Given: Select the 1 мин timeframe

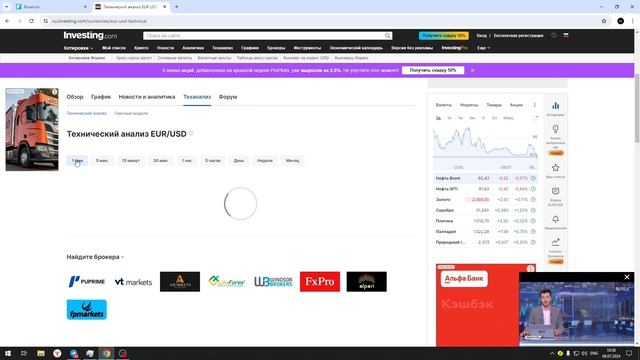Looking at the screenshot, I should click(77, 160).
